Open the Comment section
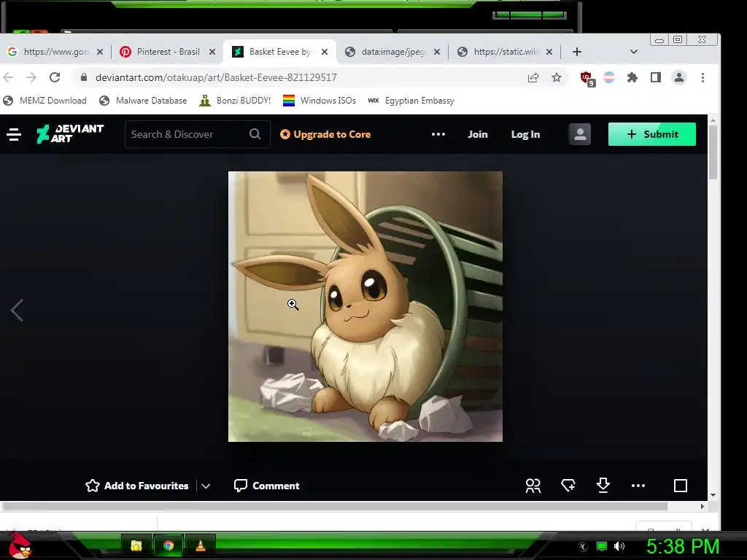The image size is (747, 560). point(266,486)
